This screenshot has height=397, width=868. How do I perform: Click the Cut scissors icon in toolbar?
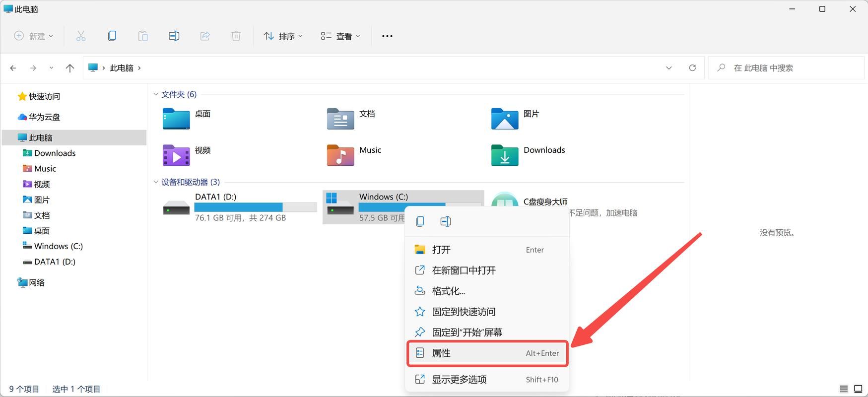81,36
